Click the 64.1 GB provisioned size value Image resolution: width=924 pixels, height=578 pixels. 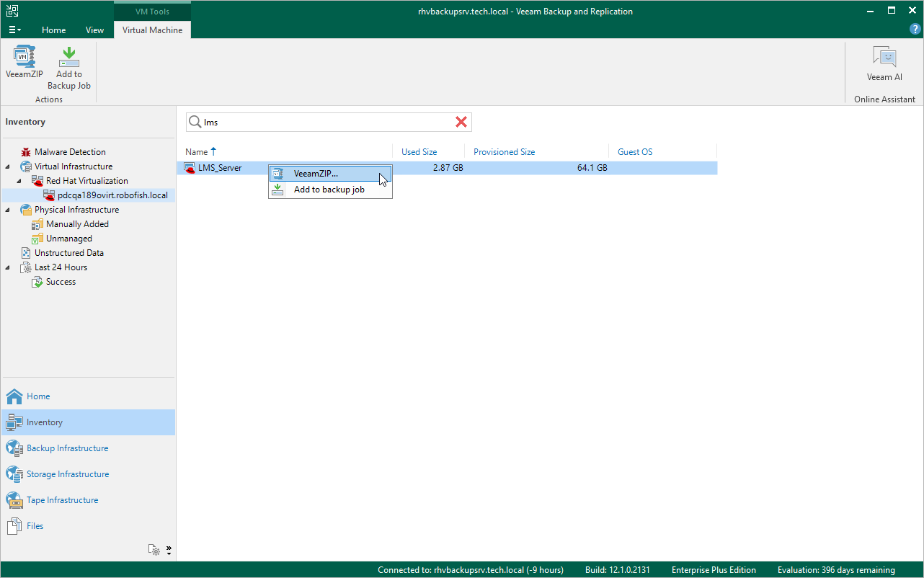(x=592, y=168)
